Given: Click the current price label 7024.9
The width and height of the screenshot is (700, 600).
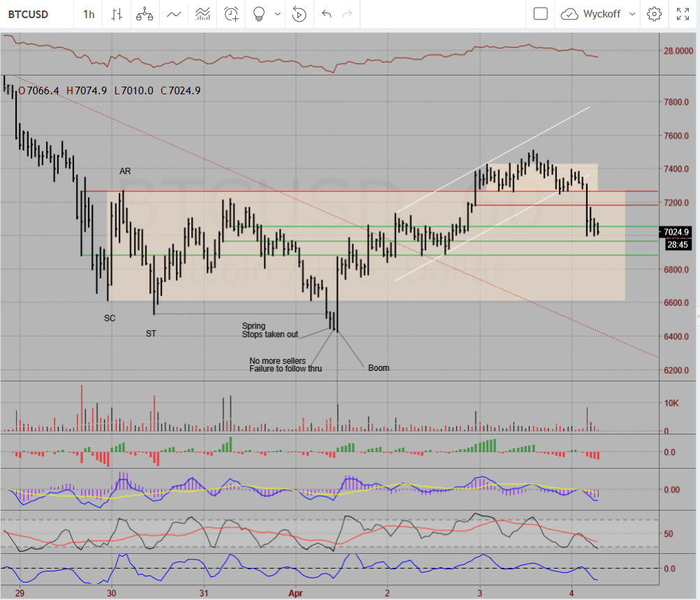Looking at the screenshot, I should pyautogui.click(x=676, y=232).
